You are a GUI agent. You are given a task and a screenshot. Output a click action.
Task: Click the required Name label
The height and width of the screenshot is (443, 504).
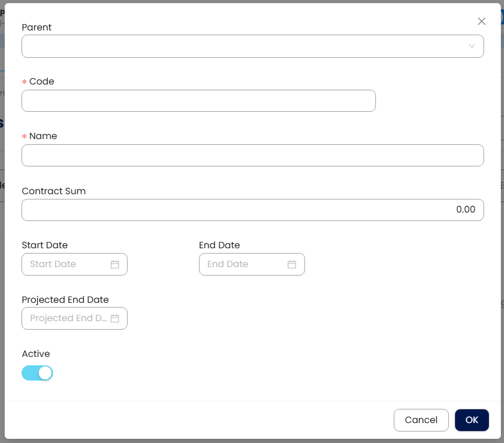[43, 136]
